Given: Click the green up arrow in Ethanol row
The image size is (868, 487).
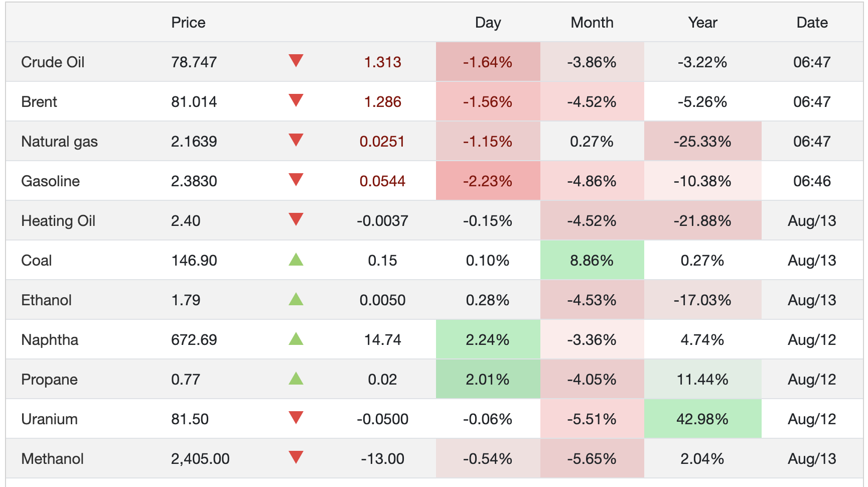Looking at the screenshot, I should click(296, 299).
